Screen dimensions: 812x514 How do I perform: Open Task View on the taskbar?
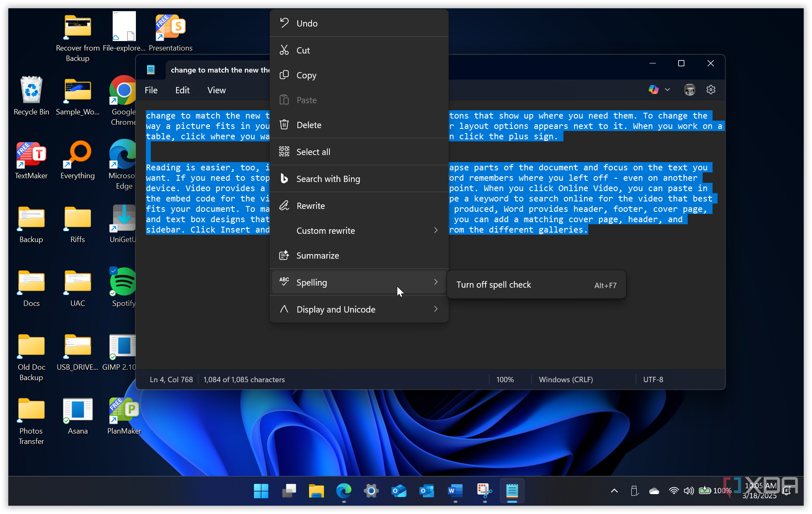pos(289,491)
